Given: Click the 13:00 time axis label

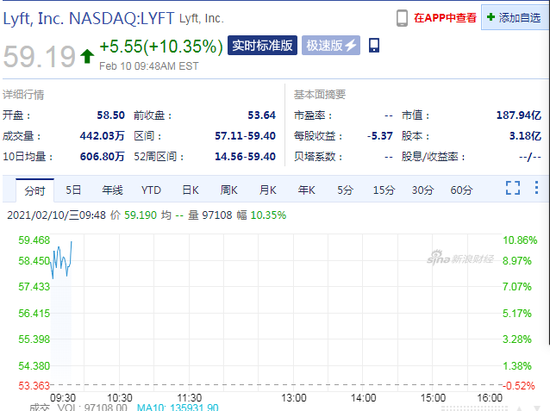Looking at the screenshot, I should coord(294,398).
